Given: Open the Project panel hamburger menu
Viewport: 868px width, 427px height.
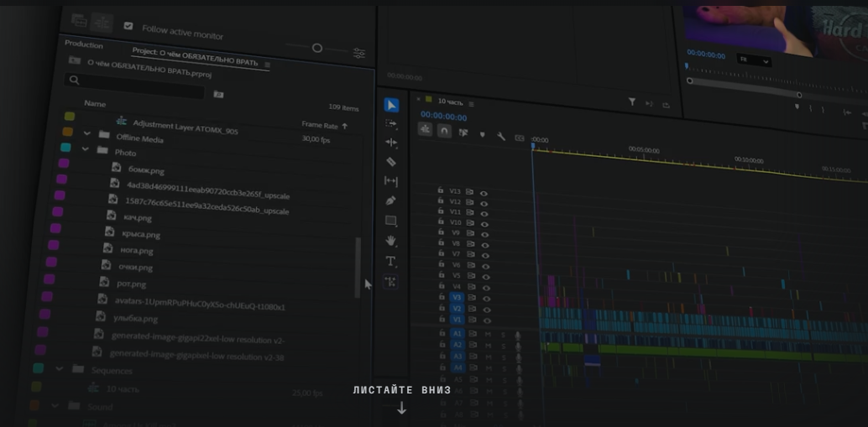Looking at the screenshot, I should click(268, 65).
